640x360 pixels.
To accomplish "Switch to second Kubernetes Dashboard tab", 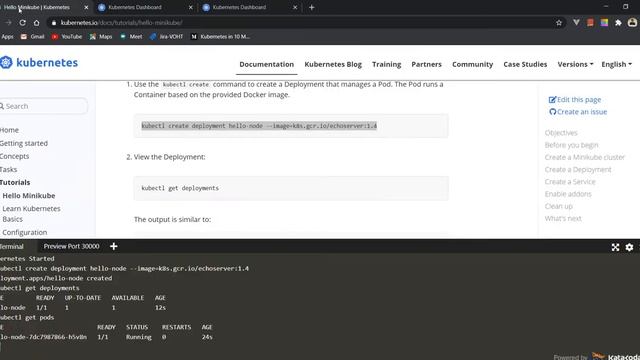I will (249, 7).
